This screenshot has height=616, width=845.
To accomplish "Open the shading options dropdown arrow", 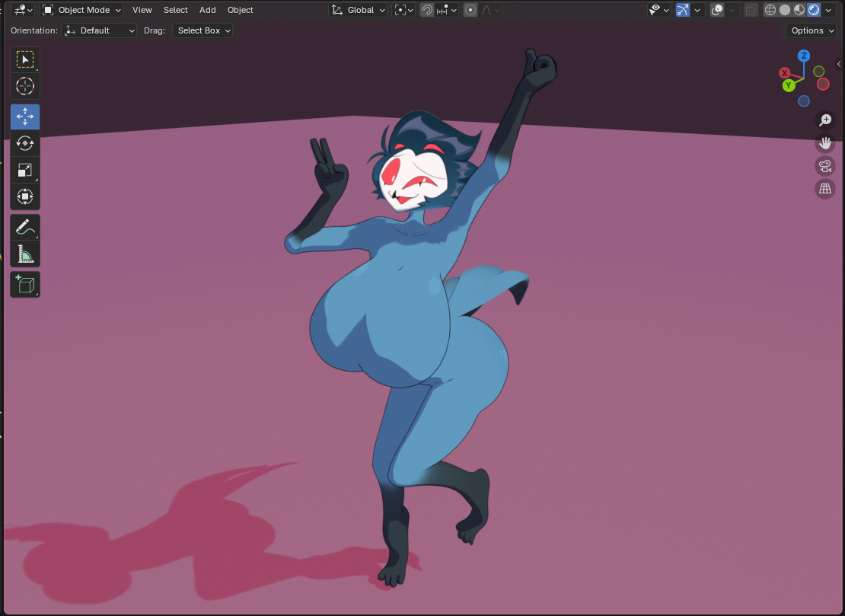I will tap(828, 10).
